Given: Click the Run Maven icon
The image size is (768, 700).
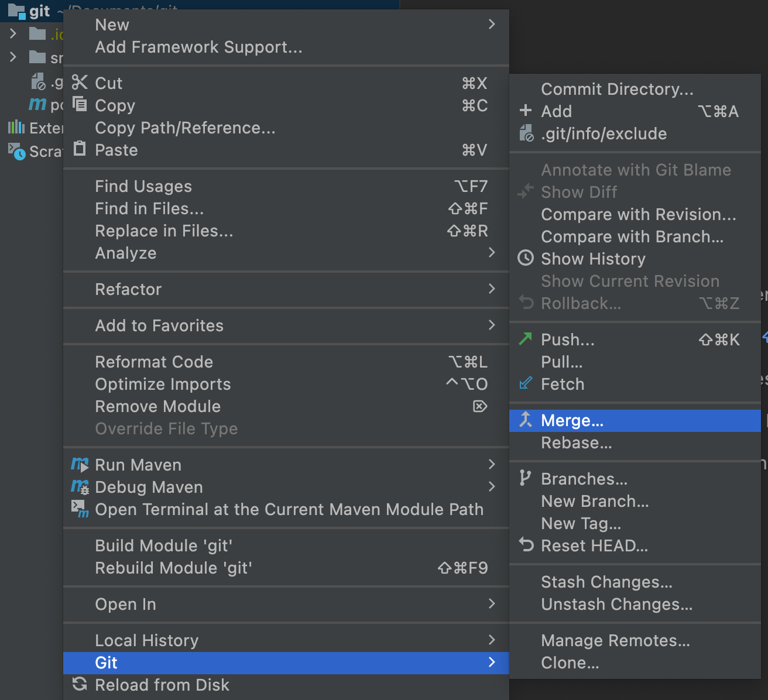Looking at the screenshot, I should pyautogui.click(x=80, y=465).
